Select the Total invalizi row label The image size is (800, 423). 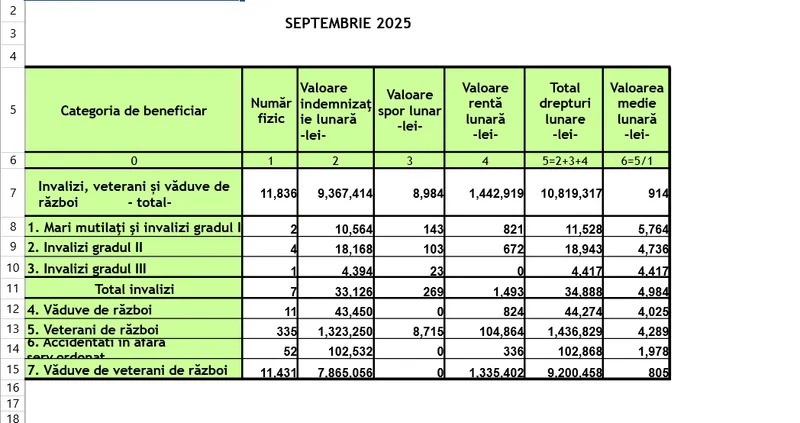tap(134, 289)
